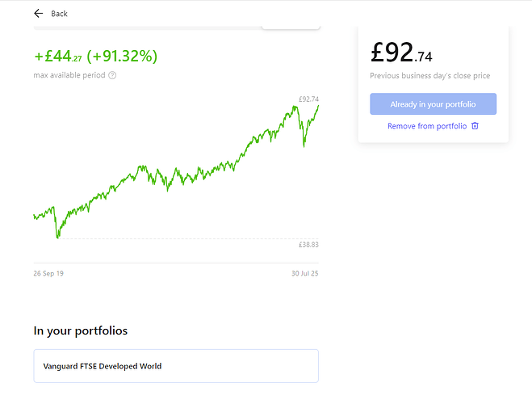Screen dimensions: 532x404
Task: Click the back arrow icon
Action: point(38,14)
